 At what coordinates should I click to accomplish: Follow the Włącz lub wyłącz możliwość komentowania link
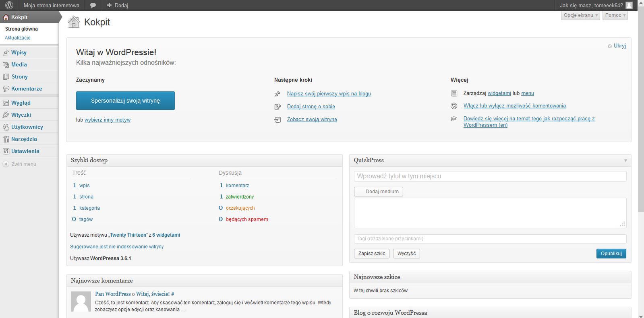click(515, 106)
